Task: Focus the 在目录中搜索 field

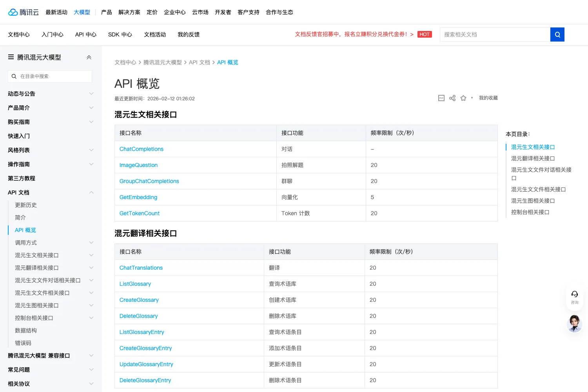Action: click(x=50, y=76)
